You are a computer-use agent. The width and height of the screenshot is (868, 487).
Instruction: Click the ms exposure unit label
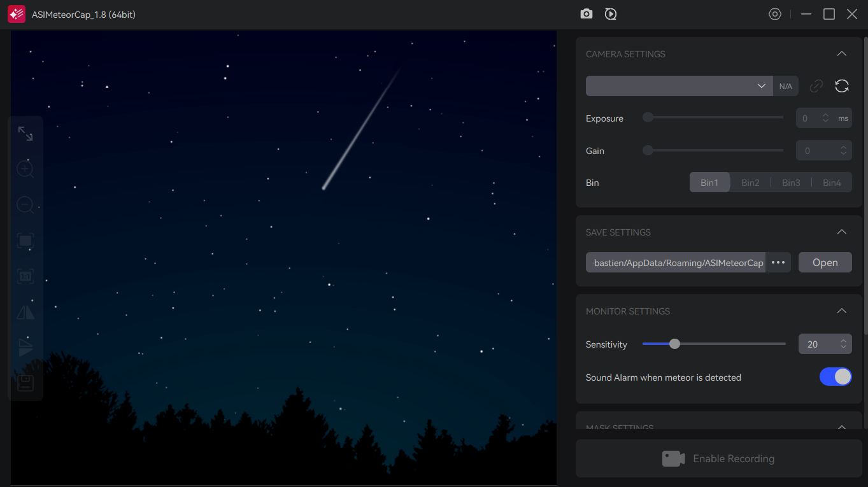point(843,118)
